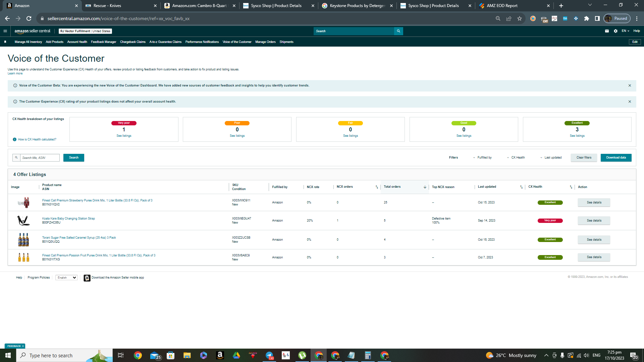
Task: Click See listings under Excellent
Action: (x=577, y=136)
